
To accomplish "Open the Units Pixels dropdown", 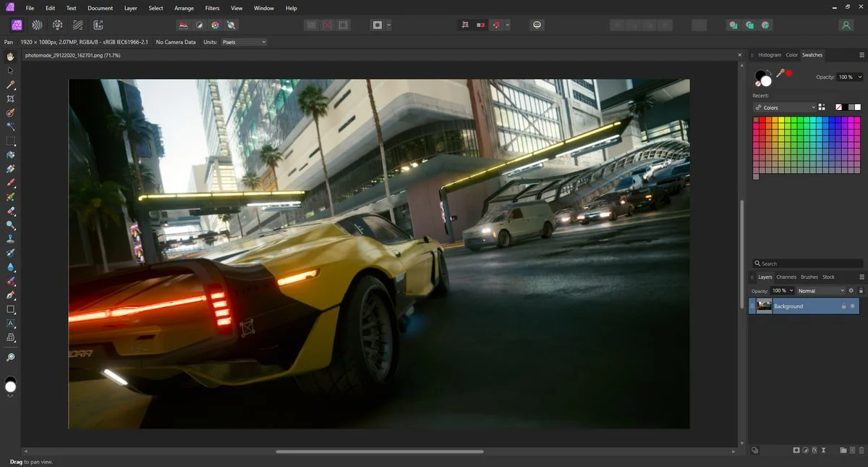I will [244, 42].
